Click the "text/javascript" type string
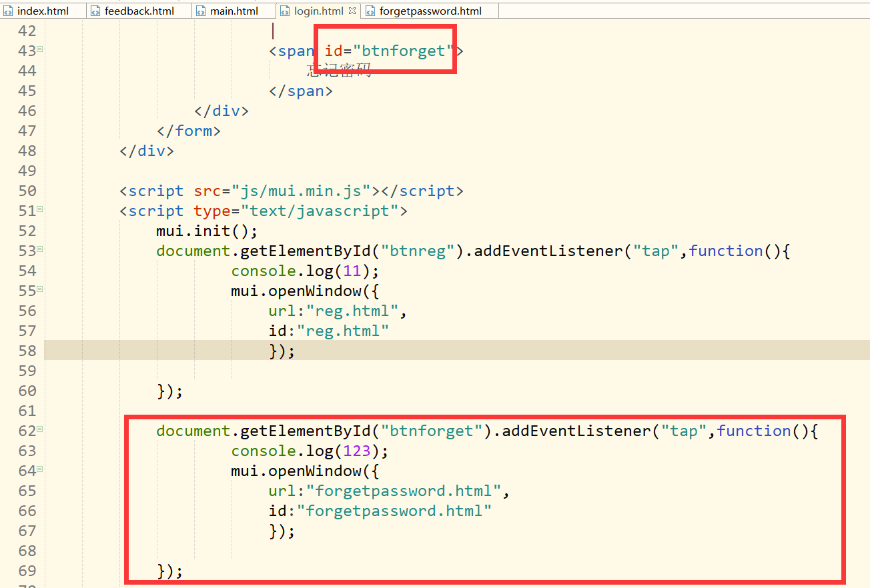 320,211
